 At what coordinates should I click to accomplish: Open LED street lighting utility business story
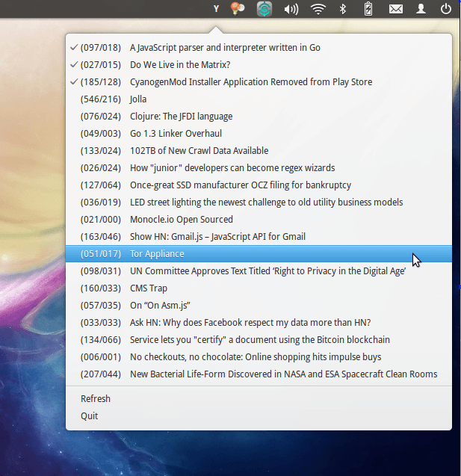click(259, 203)
